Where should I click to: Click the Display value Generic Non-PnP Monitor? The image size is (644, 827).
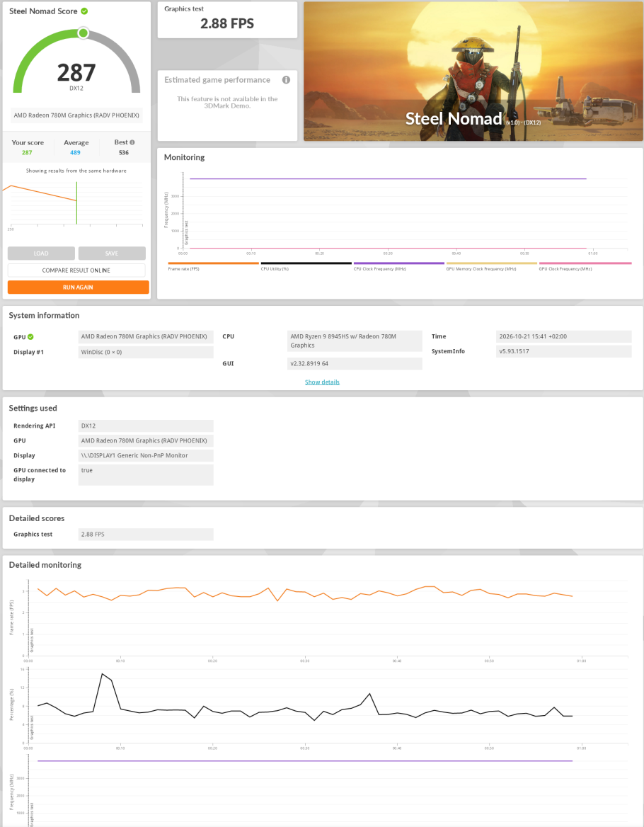tap(146, 455)
